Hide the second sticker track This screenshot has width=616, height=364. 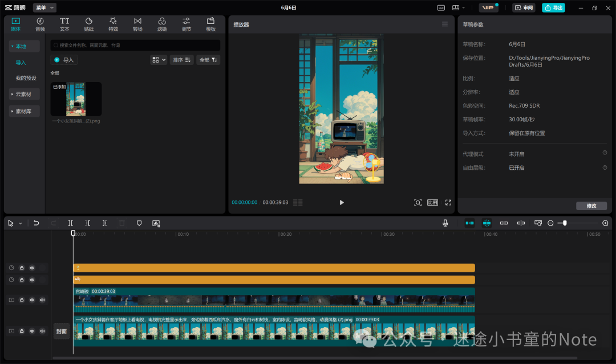click(32, 280)
